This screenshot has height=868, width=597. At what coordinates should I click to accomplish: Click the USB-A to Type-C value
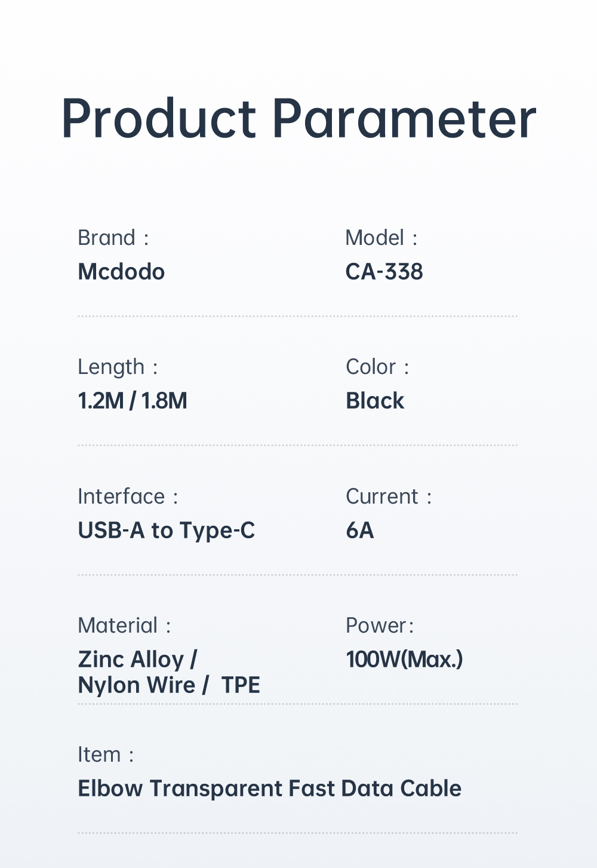click(167, 530)
